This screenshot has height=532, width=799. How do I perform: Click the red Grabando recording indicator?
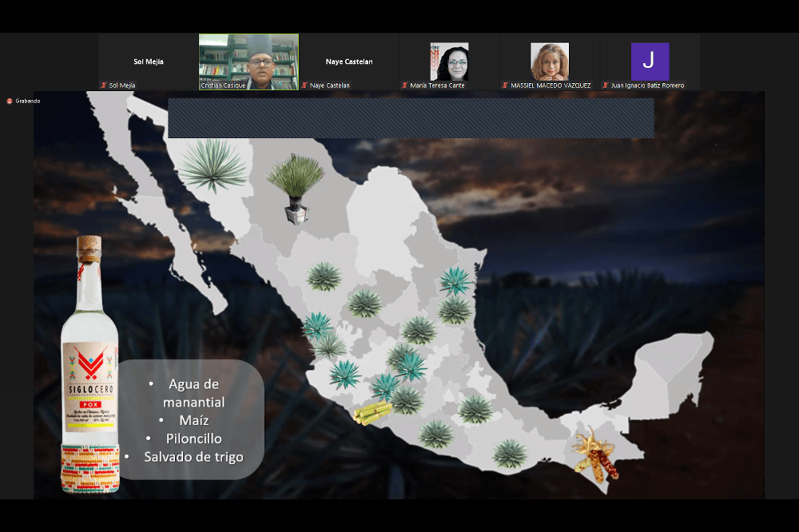(10, 101)
